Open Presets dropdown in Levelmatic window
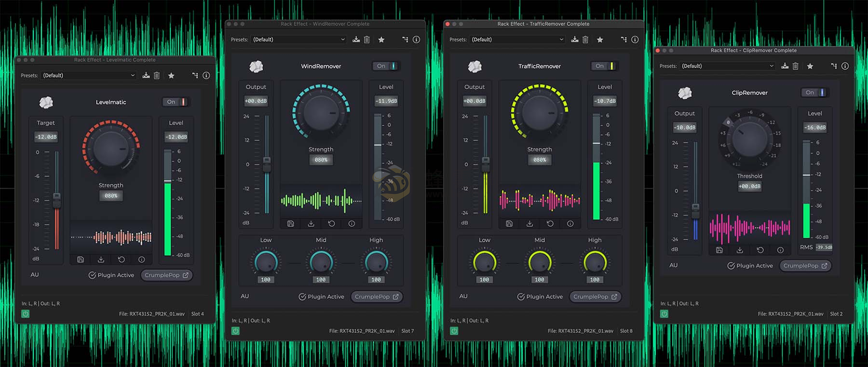This screenshot has width=868, height=367. click(x=89, y=75)
